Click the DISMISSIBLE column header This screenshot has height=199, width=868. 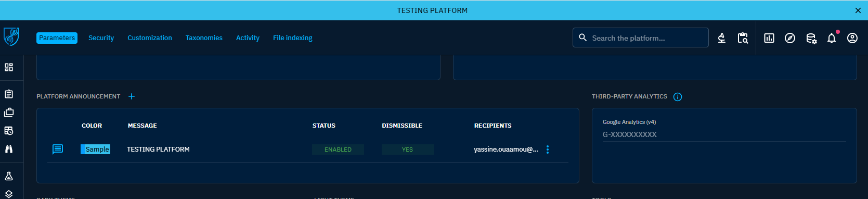click(x=402, y=126)
